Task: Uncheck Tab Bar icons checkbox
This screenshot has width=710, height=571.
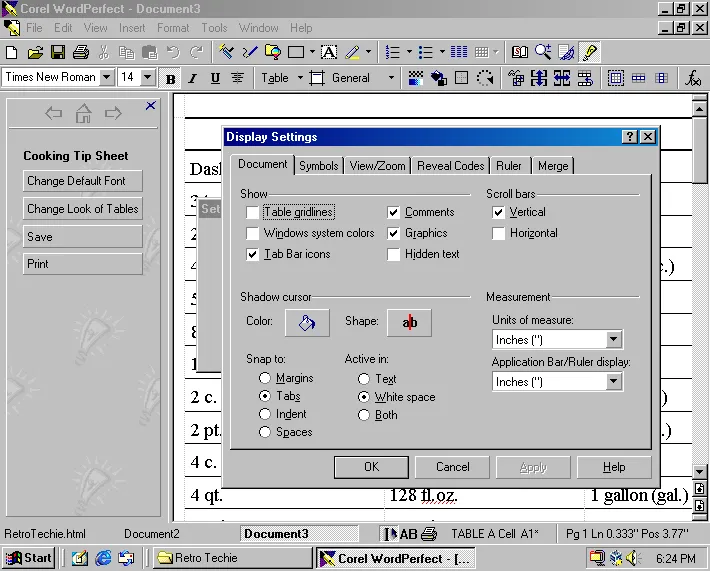Action: tap(252, 254)
